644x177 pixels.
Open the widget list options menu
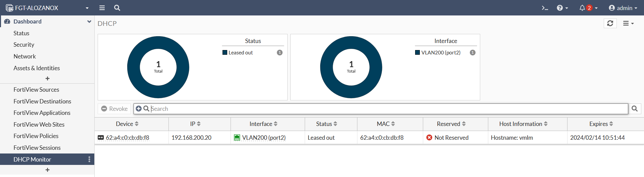(x=628, y=23)
